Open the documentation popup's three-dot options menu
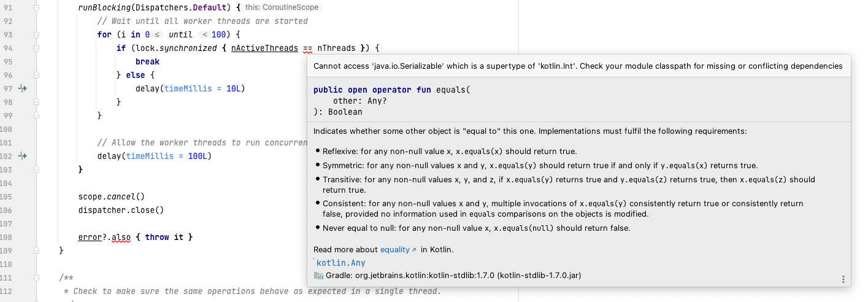This screenshot has height=302, width=868. tap(843, 279)
